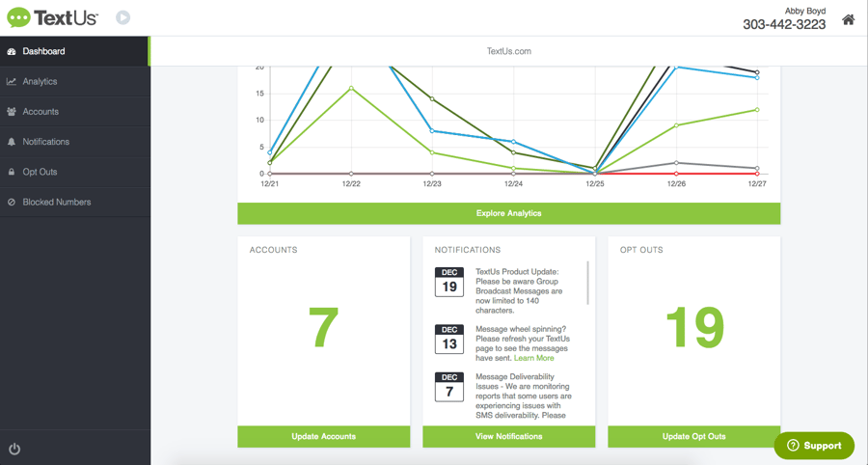Follow the Learn More link
This screenshot has width=868, height=465.
pyautogui.click(x=533, y=358)
